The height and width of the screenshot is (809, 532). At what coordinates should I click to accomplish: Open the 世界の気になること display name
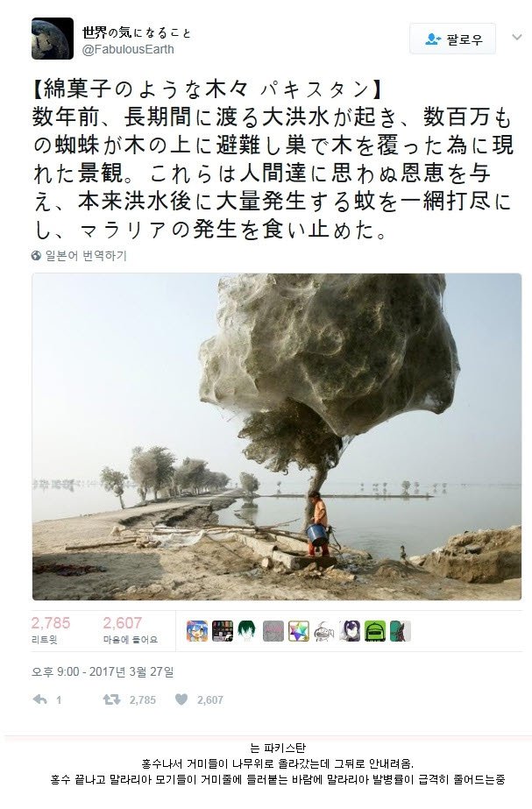tap(137, 32)
